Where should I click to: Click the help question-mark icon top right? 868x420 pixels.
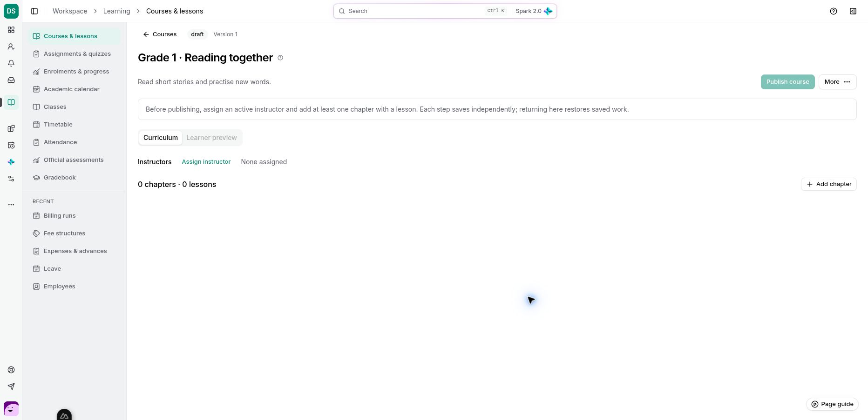[x=834, y=11]
